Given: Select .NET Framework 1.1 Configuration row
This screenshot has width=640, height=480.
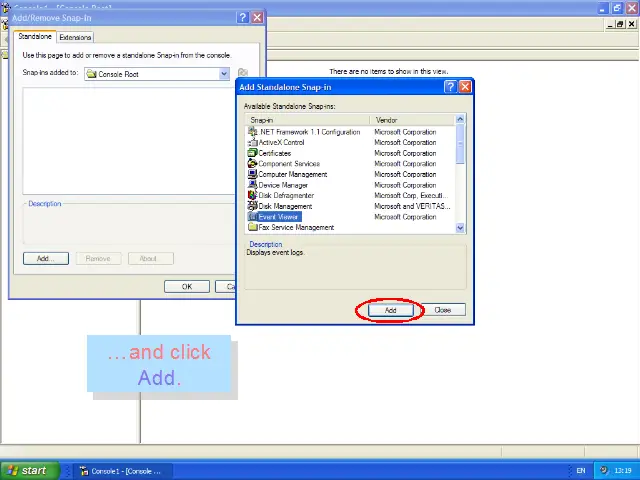Looking at the screenshot, I should click(304, 132).
